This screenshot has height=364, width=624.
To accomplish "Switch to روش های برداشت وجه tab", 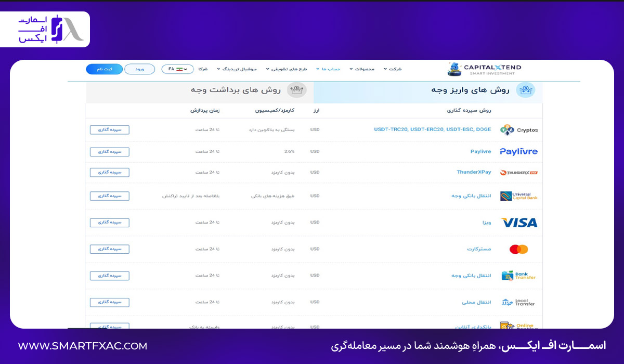I will point(200,92).
